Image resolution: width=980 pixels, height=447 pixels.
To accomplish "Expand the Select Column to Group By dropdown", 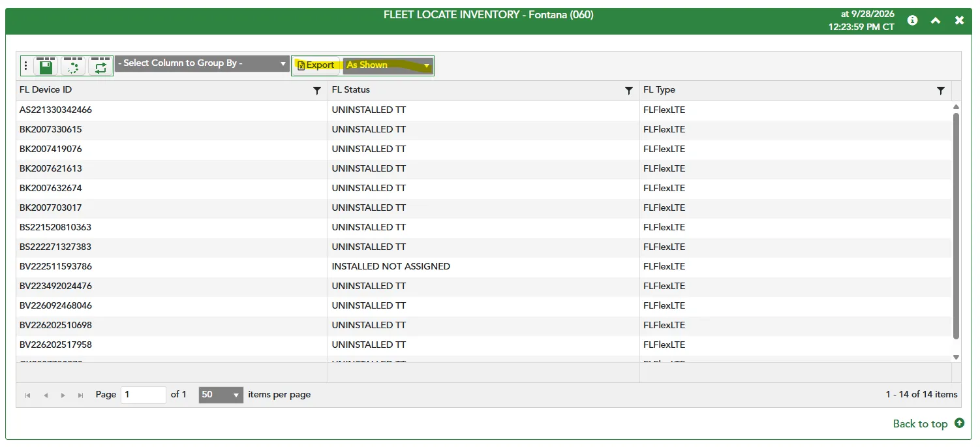I will 202,63.
